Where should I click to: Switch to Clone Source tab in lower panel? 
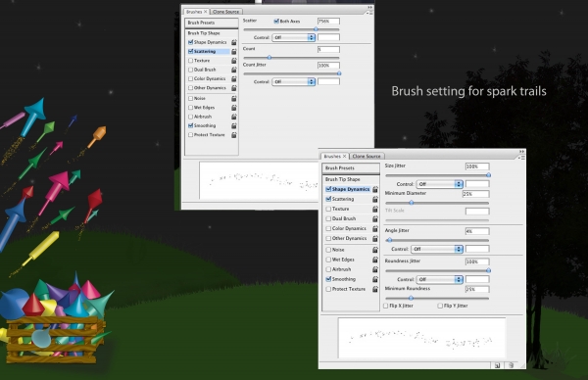click(x=367, y=157)
